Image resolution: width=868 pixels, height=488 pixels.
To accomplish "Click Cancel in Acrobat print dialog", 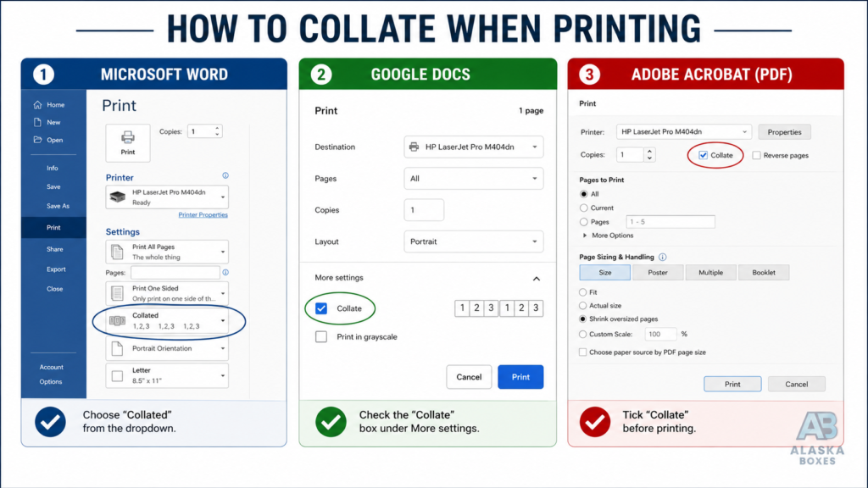I will (796, 384).
